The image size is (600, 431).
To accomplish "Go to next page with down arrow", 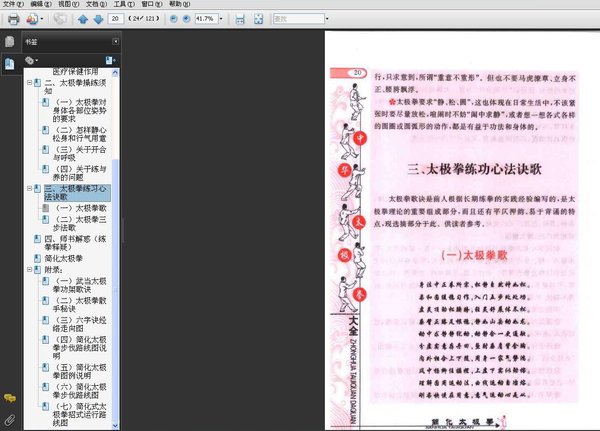I will [x=98, y=19].
